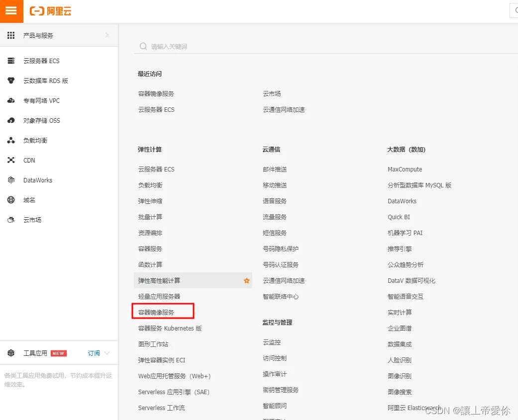Open 云数据库 RDS 版 in the sidebar
The image size is (518, 420).
point(46,81)
